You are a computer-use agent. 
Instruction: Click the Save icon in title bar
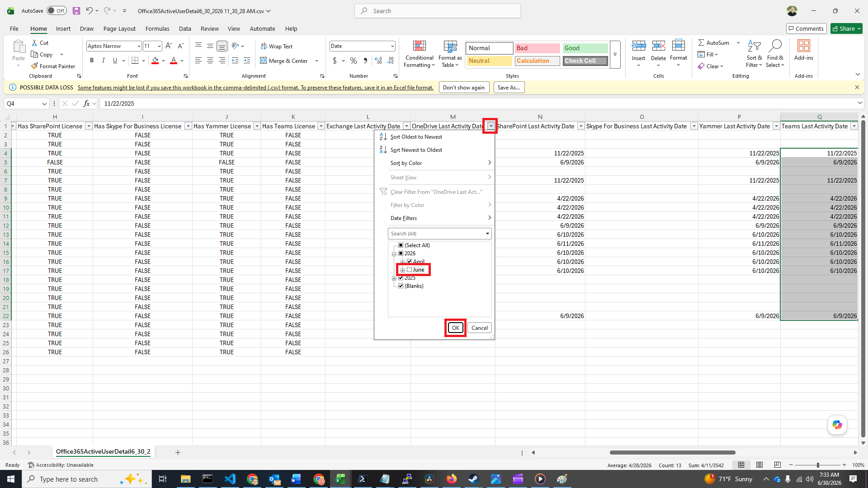(x=76, y=11)
